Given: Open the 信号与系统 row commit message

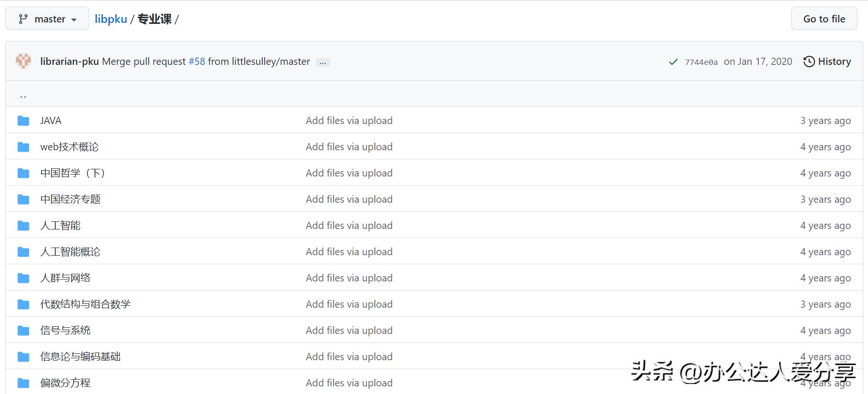Looking at the screenshot, I should (x=349, y=331).
